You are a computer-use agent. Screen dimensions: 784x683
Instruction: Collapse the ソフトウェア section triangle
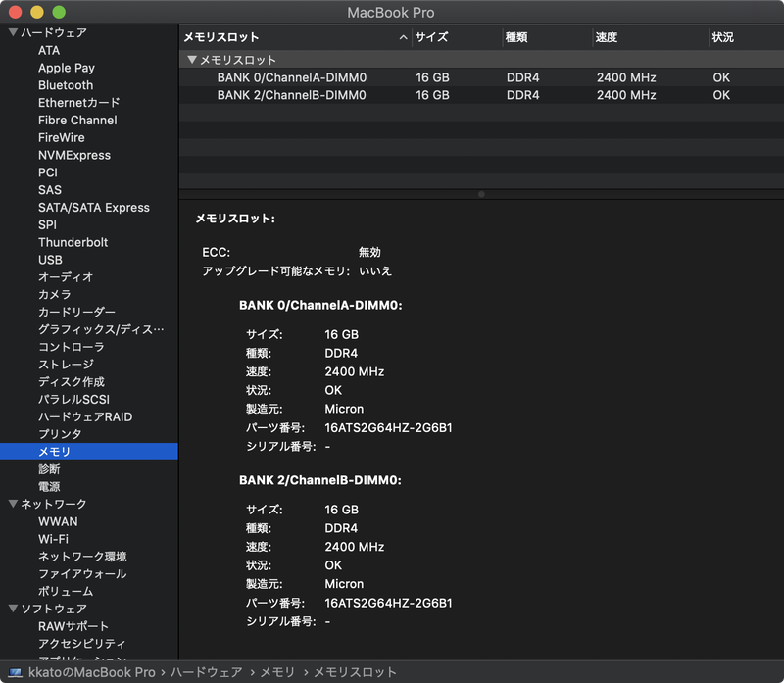[x=14, y=609]
